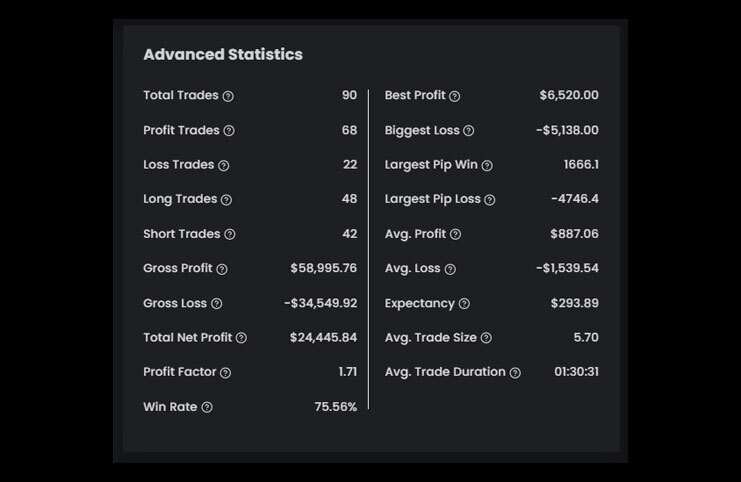The height and width of the screenshot is (482, 741).
Task: Click the help icon beside Gross Profit
Action: coord(222,269)
